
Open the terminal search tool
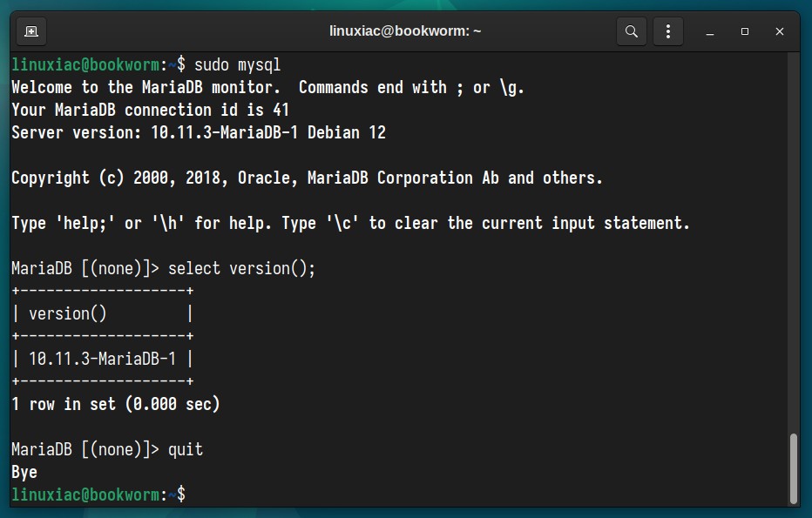coord(632,31)
